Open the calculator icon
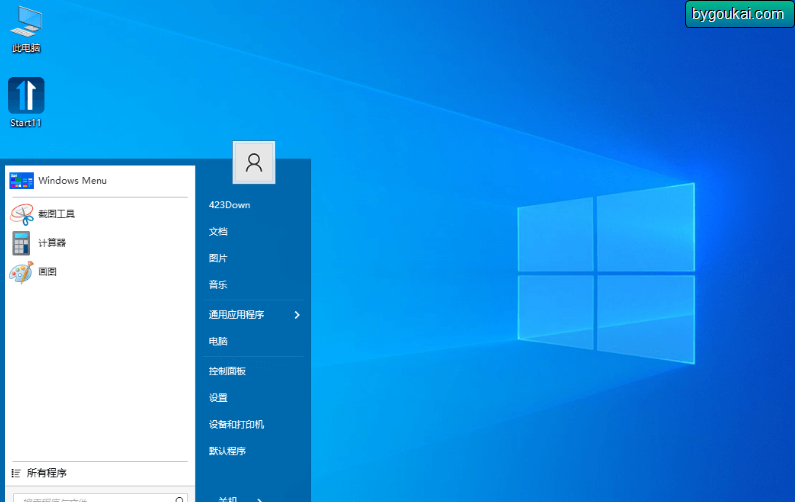Image resolution: width=795 pixels, height=502 pixels. [21, 243]
